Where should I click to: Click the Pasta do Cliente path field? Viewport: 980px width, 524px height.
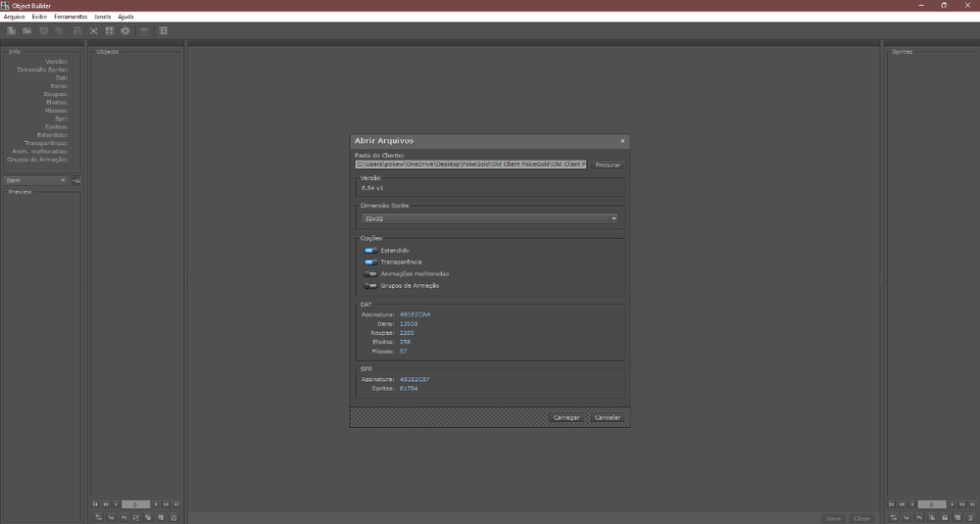click(470, 165)
